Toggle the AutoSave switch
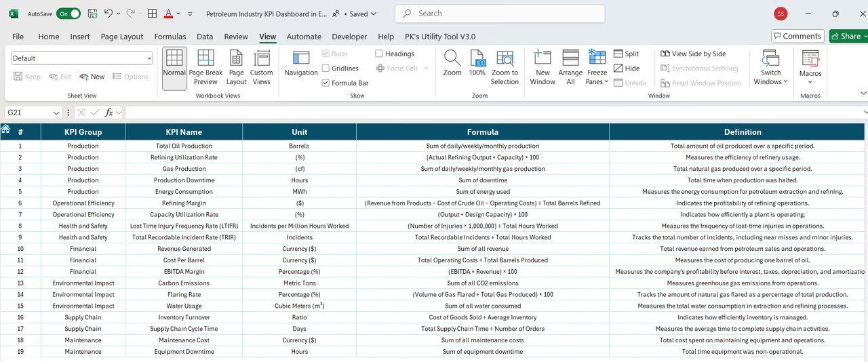 [x=68, y=14]
